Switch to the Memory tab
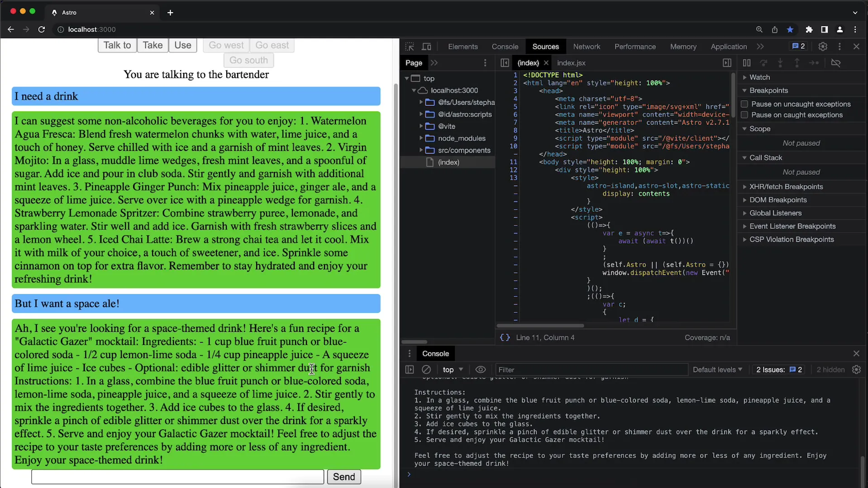Image resolution: width=868 pixels, height=488 pixels. coord(683,47)
